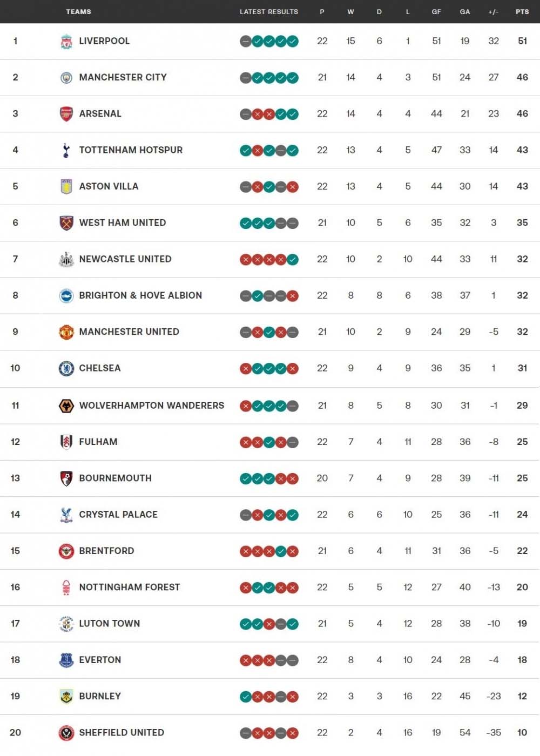Screen dimensions: 540x756
Task: Click Newcastle United's latest green win indicator
Action: point(293,260)
